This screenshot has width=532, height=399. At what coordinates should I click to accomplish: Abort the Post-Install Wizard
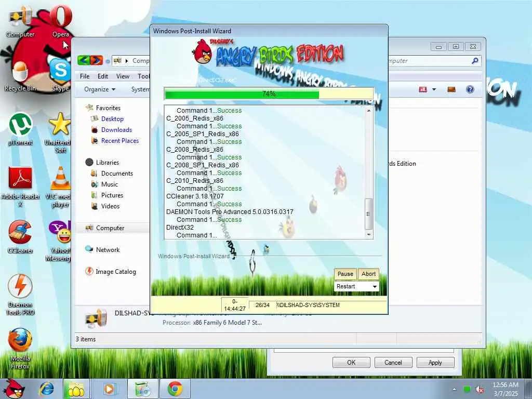click(x=368, y=274)
